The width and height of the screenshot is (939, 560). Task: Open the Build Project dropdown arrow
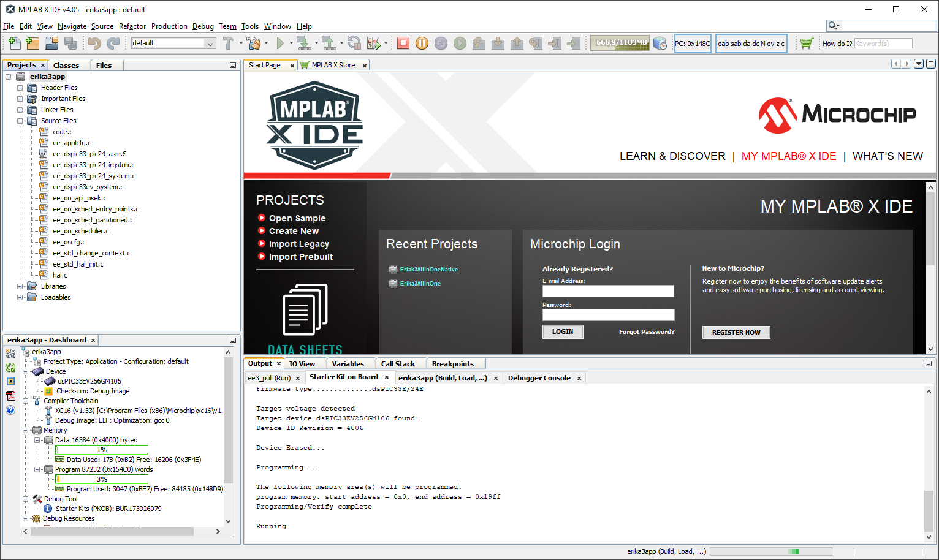pyautogui.click(x=241, y=43)
